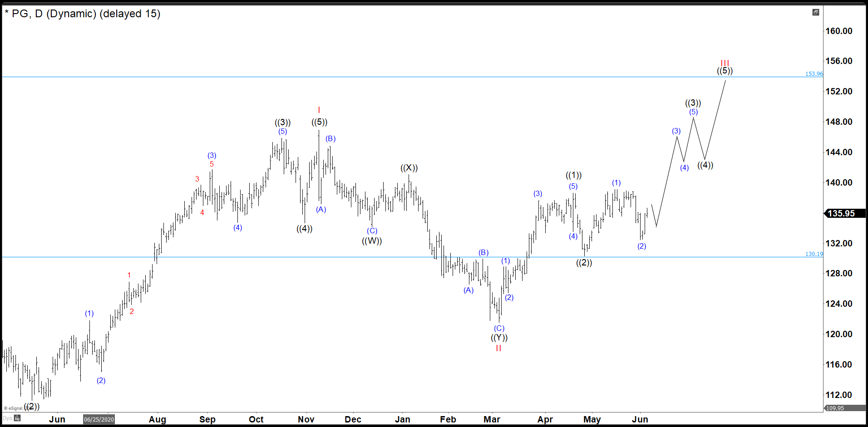Click the restore-window icon at top right

[x=816, y=13]
